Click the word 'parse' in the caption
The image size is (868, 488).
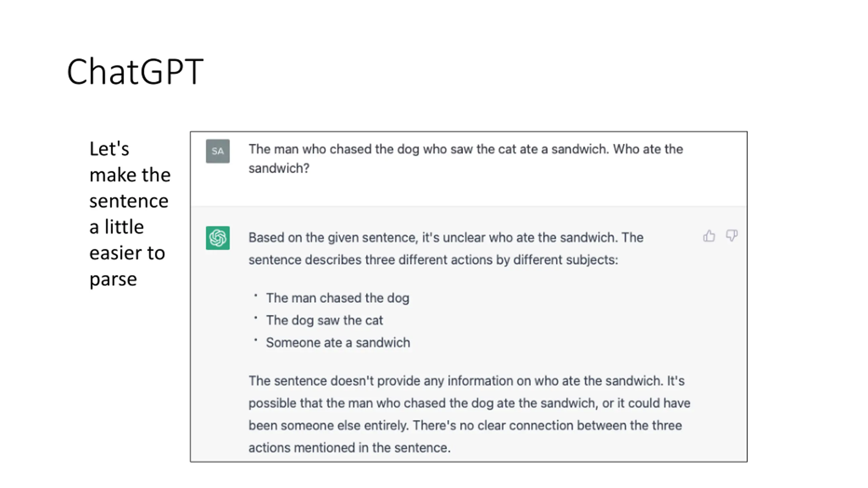click(113, 280)
